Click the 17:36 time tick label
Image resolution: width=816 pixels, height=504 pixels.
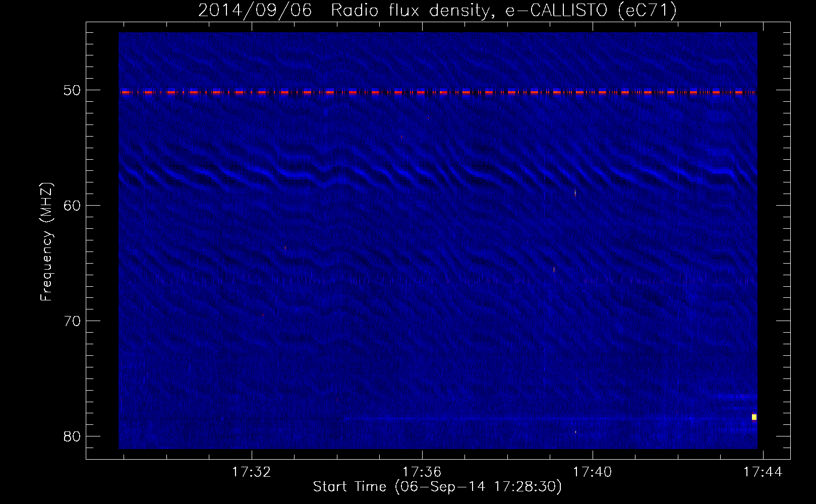[422, 472]
